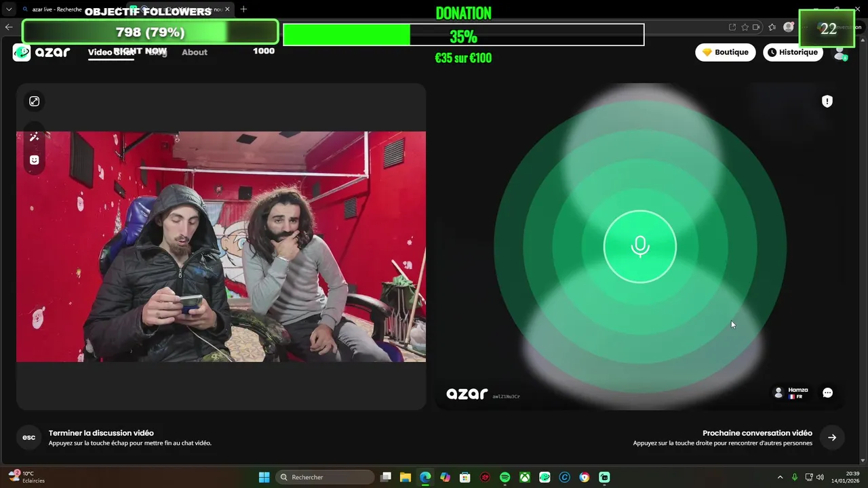Open the volume tray icon

click(821, 477)
